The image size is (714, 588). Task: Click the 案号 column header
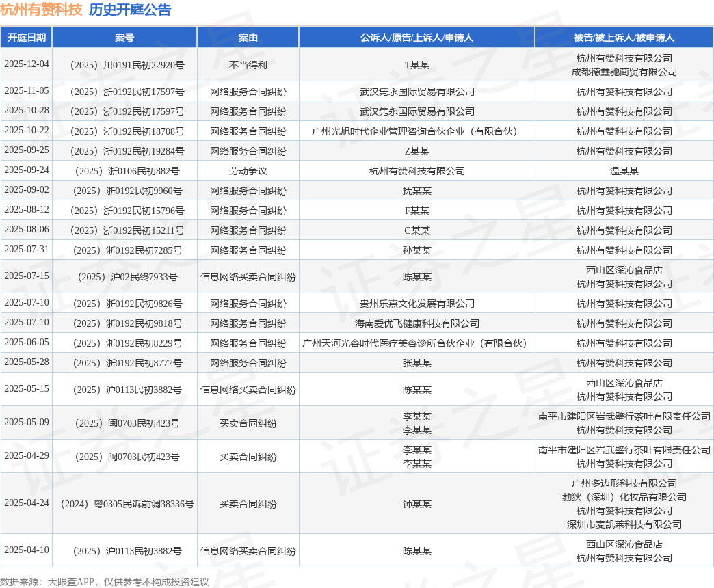[124, 38]
